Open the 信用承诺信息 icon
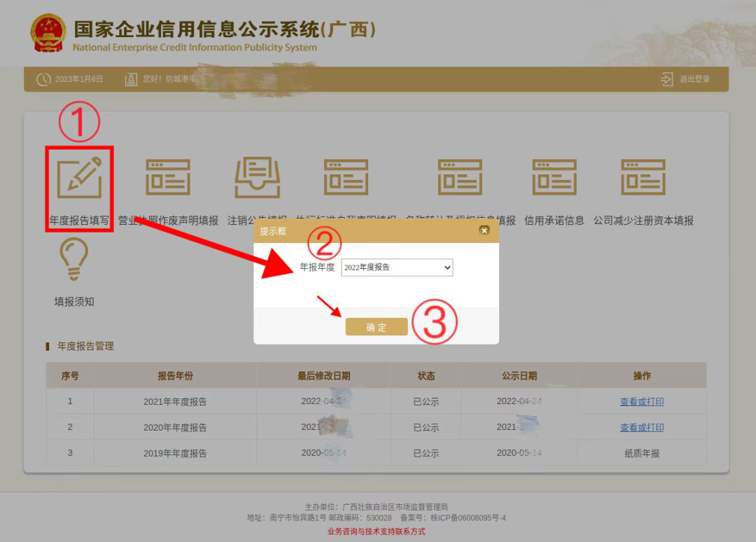756x542 pixels. click(x=554, y=177)
